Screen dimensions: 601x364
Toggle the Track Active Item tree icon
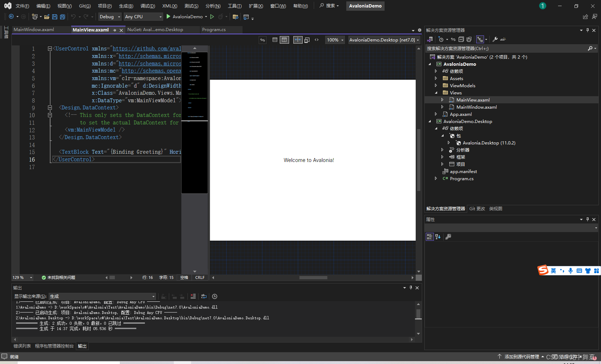tap(480, 39)
